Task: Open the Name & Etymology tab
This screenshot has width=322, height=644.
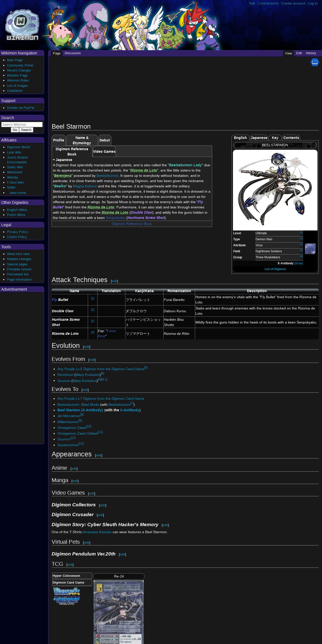Action: pyautogui.click(x=82, y=140)
